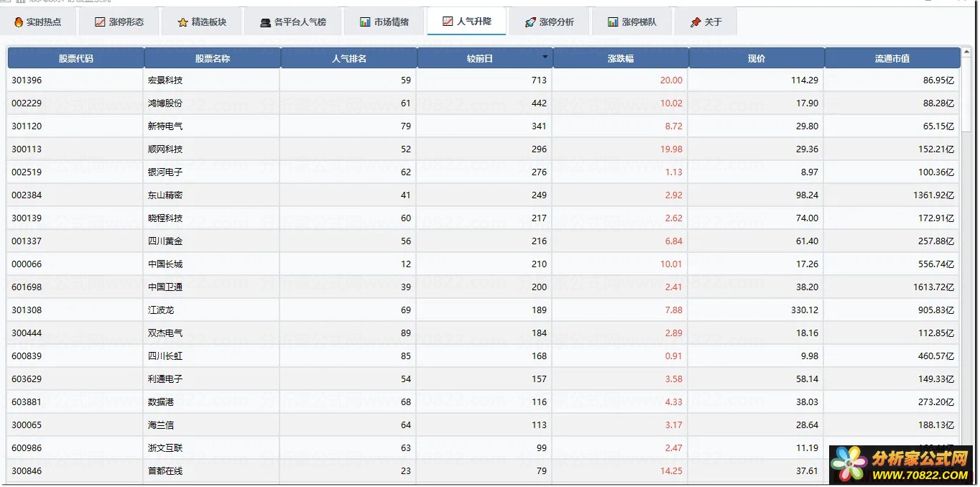Sort by the 人气排名 column header
980x487 pixels.
pos(349,58)
